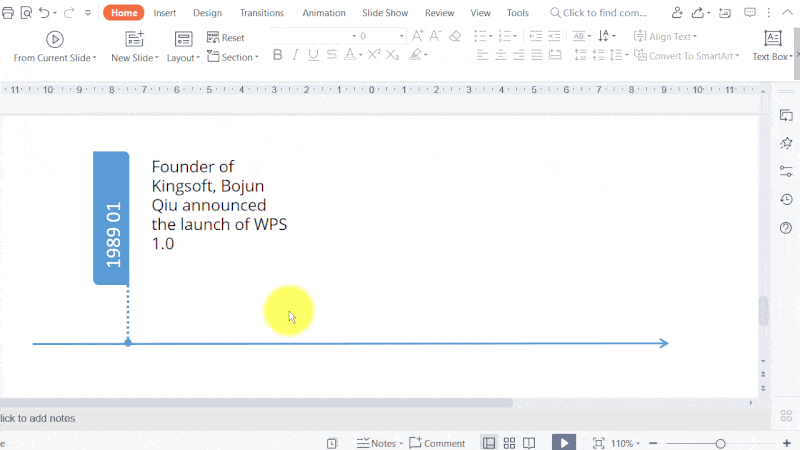
Task: Click the 'Click to find commands' search box
Action: click(x=598, y=13)
